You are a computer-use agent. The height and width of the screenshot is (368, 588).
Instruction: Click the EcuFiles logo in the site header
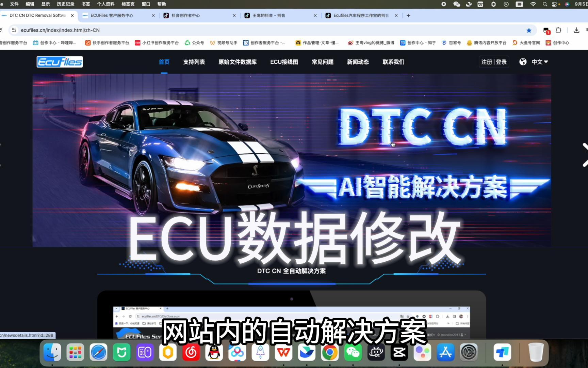click(60, 62)
